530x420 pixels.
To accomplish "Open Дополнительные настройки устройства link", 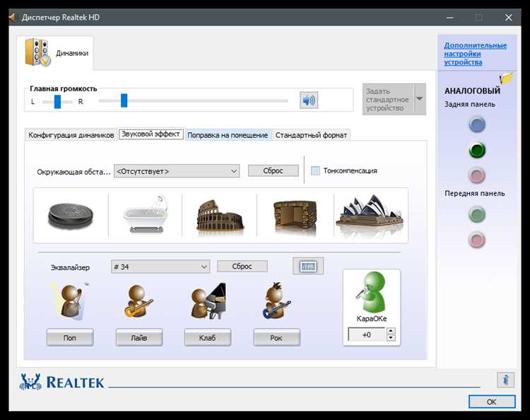I will tap(476, 54).
